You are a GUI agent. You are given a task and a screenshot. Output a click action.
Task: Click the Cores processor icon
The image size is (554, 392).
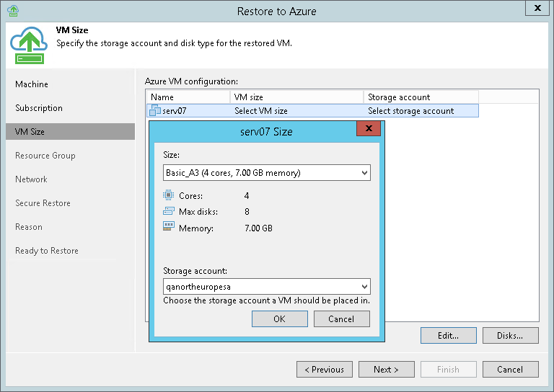click(169, 195)
